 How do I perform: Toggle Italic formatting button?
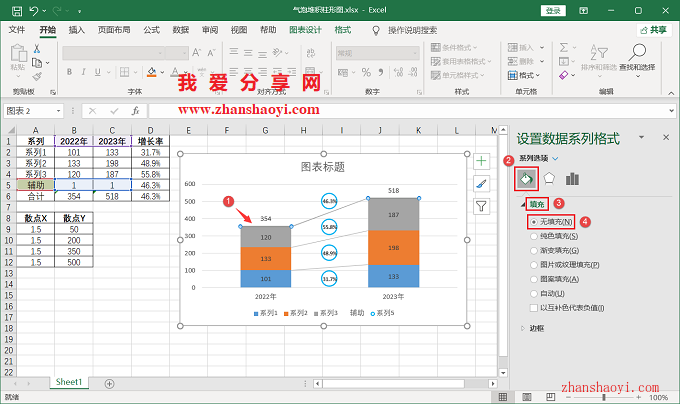[83, 72]
